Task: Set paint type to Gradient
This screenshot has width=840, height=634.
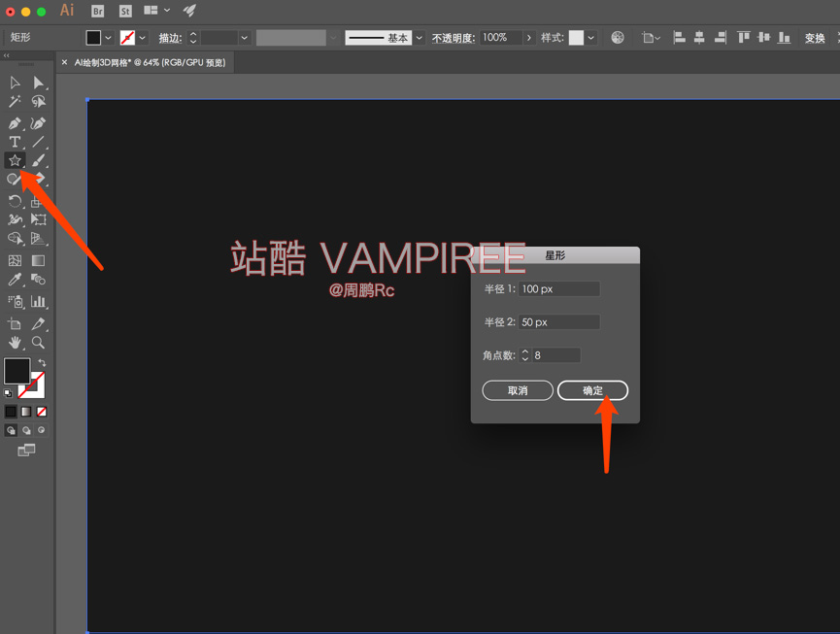Action: pos(26,412)
